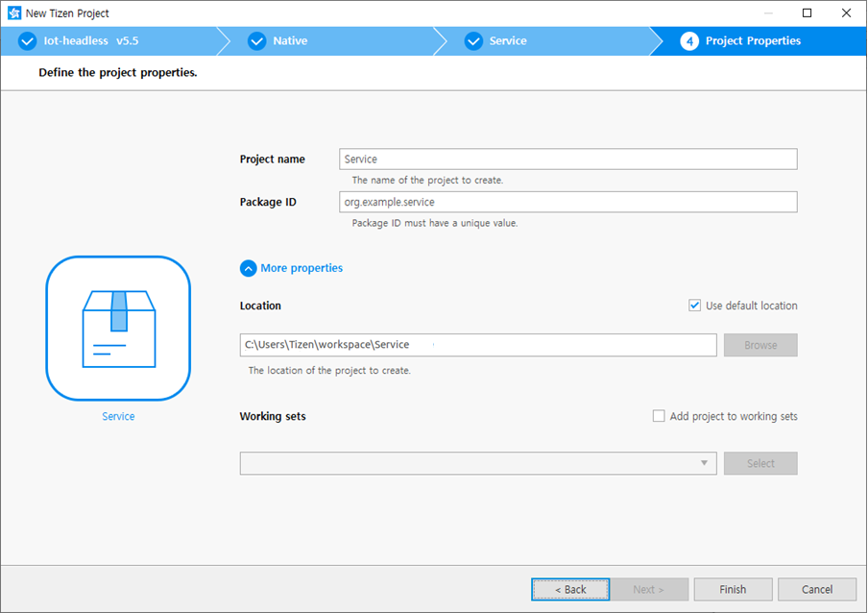Enable Add project to working sets checkbox

pos(659,416)
